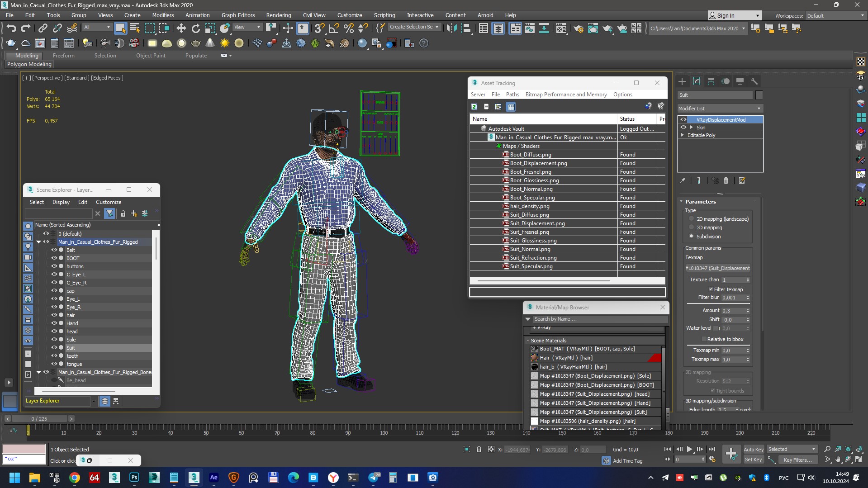868x488 pixels.
Task: Click the 0 / 225 time slider
Action: click(x=39, y=419)
